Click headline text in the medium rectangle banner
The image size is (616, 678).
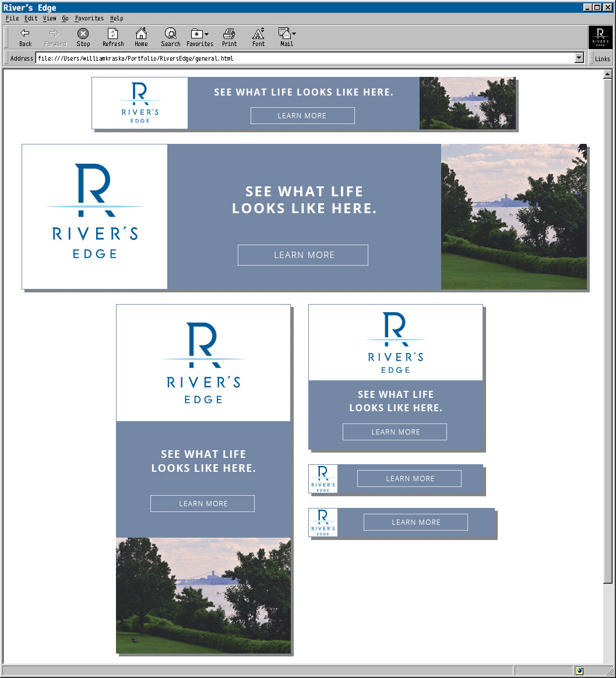point(395,401)
